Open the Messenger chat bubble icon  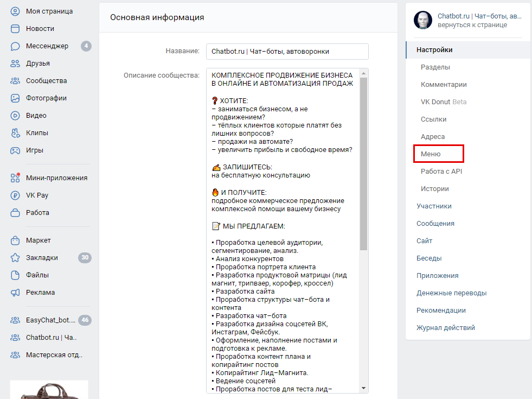point(15,46)
